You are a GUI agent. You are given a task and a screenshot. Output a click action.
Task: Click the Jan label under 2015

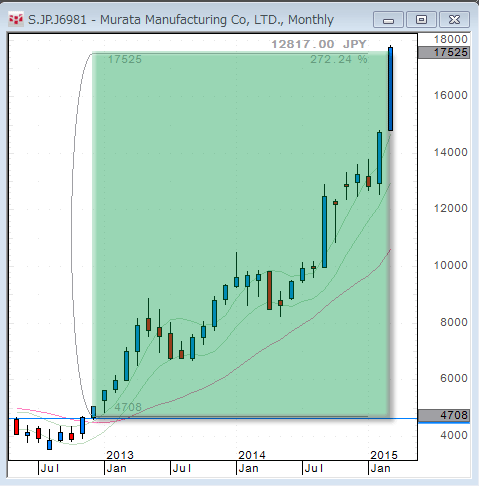(380, 468)
